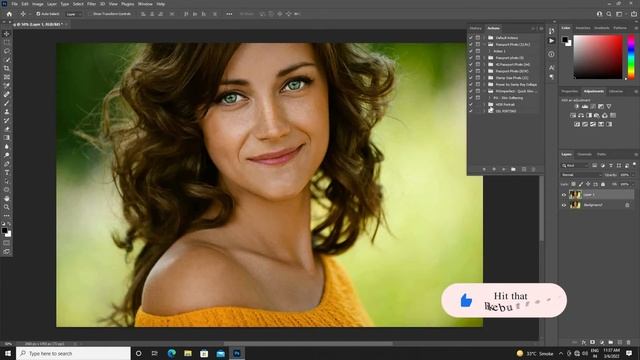Open Windows Start button
The image size is (640, 360).
7,353
